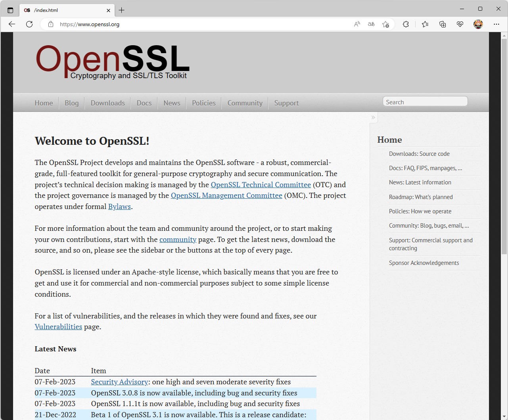Activate the Read aloud icon
This screenshot has width=508, height=420.
point(357,24)
